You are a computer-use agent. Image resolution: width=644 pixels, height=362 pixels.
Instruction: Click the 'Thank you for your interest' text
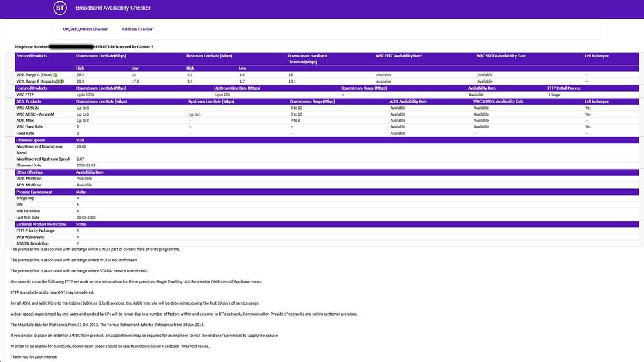point(34,356)
